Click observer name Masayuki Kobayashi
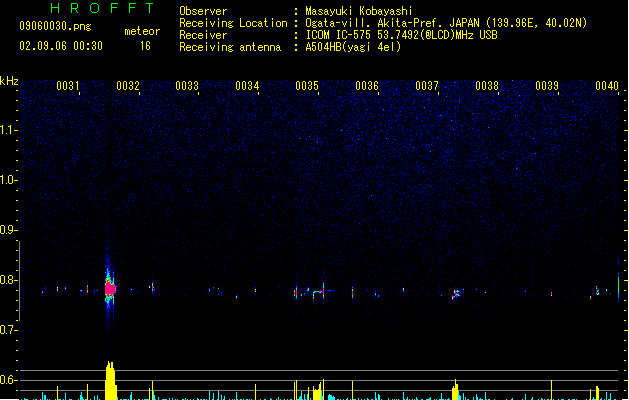The width and height of the screenshot is (629, 400). [358, 11]
